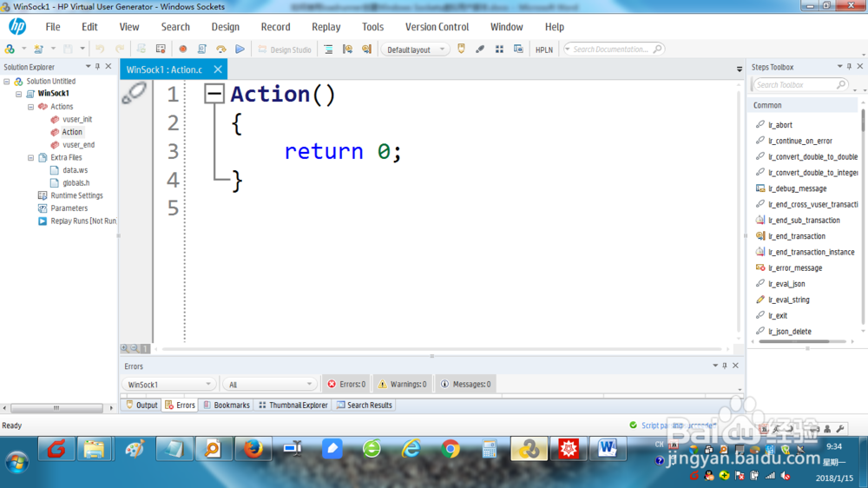The height and width of the screenshot is (488, 868).
Task: Collapse the Action() code fold box
Action: (214, 94)
